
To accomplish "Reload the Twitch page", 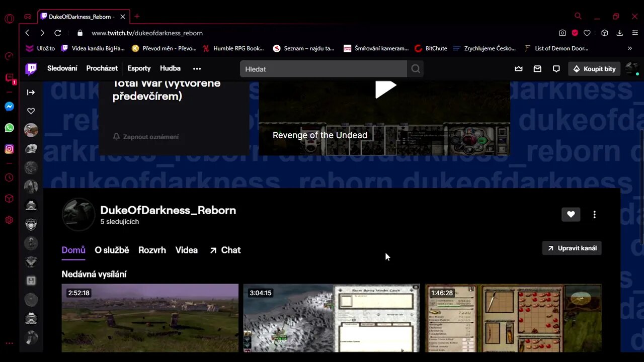I will pyautogui.click(x=58, y=33).
